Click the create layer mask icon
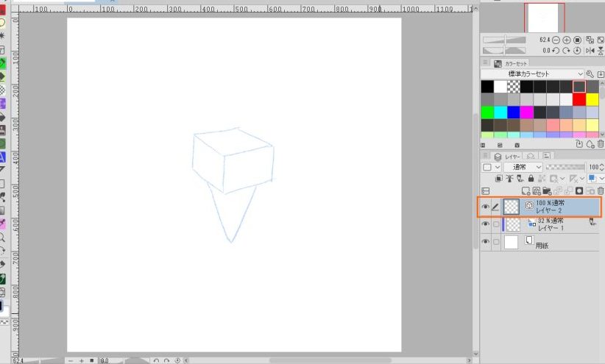 579,191
